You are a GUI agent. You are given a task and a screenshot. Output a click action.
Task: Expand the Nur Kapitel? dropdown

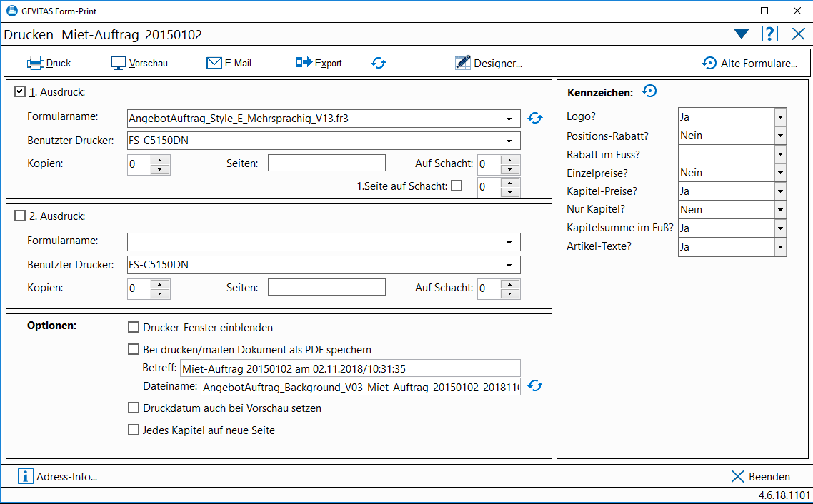pos(780,210)
